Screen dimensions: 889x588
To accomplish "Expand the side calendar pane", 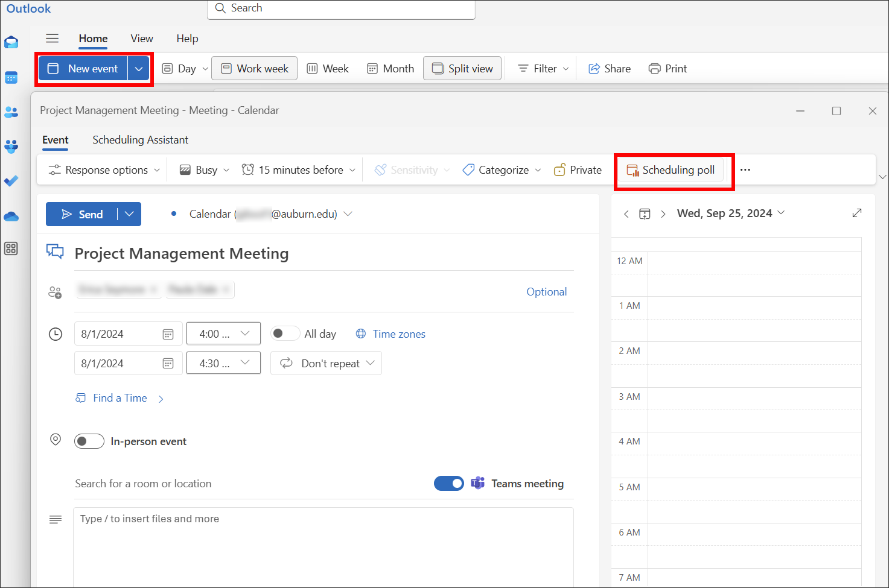I will pyautogui.click(x=857, y=213).
